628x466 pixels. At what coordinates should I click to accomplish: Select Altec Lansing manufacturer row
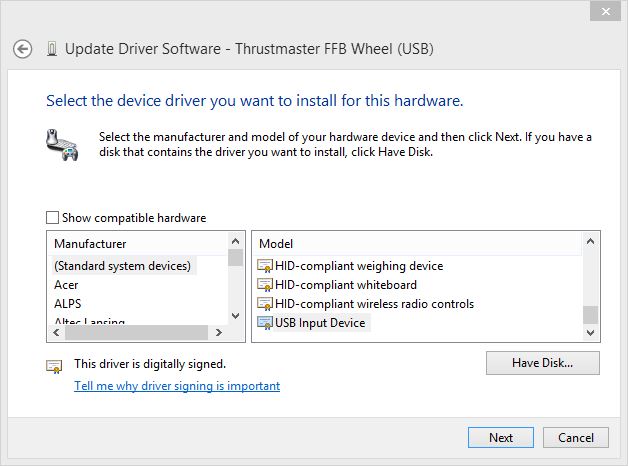[90, 321]
